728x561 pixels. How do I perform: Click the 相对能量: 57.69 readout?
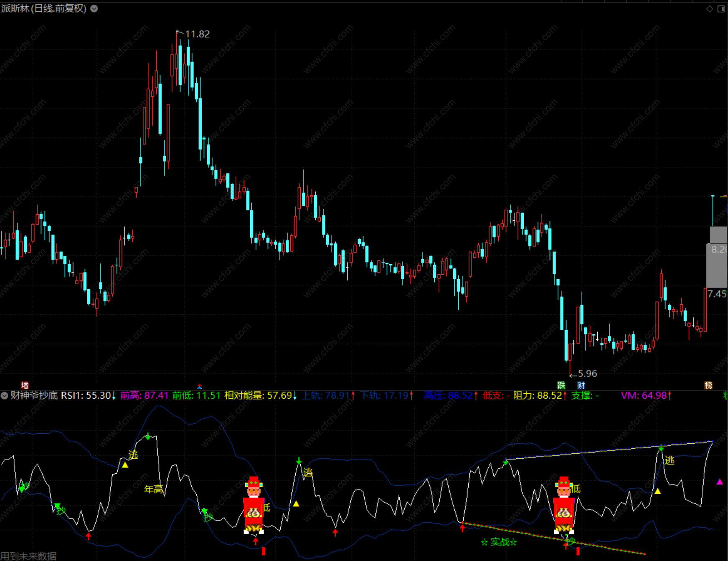point(260,395)
